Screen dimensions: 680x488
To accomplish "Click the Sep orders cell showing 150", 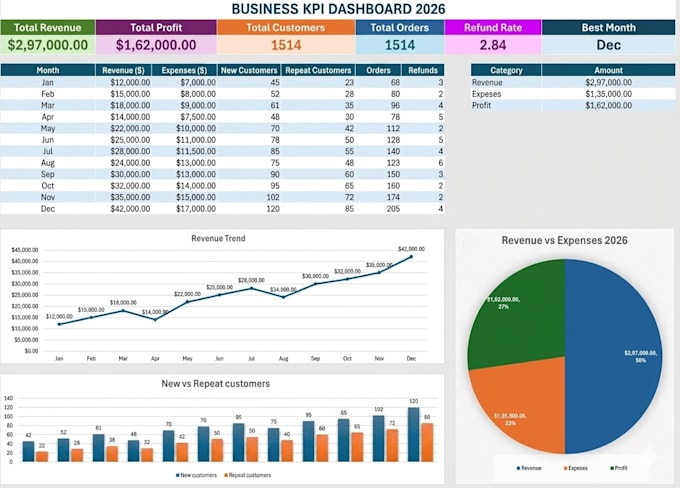I will 378,174.
